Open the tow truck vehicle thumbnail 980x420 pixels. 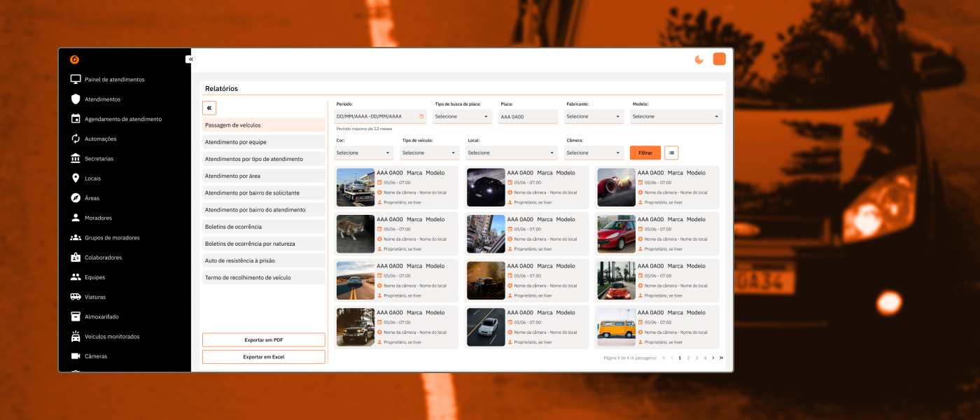(356, 188)
